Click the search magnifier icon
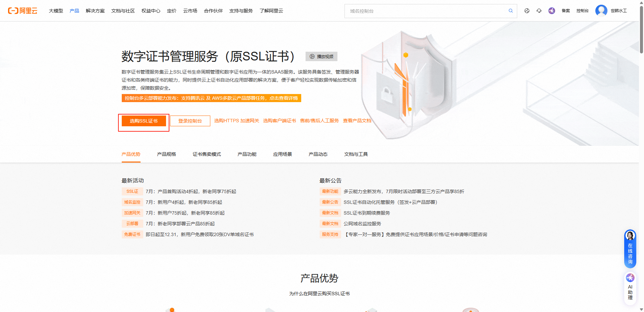Viewport: 644px width, 312px height. tap(511, 11)
